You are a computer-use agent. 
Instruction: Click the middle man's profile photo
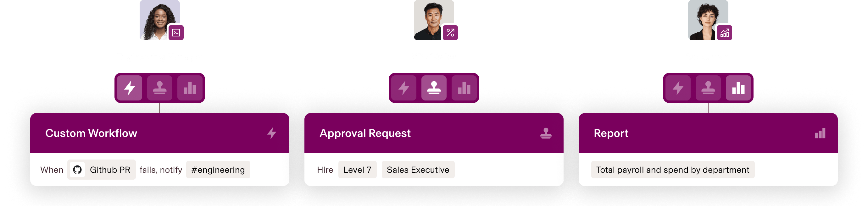pos(434,20)
